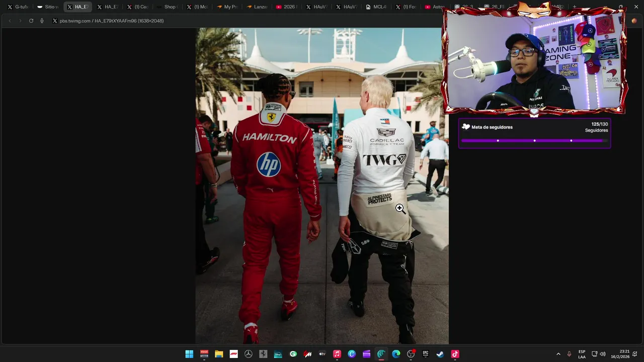Image resolution: width=644 pixels, height=362 pixels.
Task: Open the Windows Start menu
Action: point(189,354)
